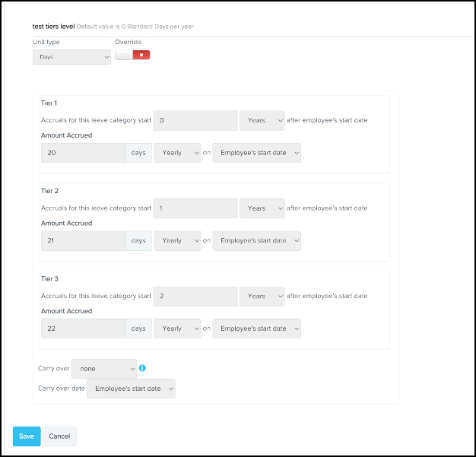Screen dimensions: 476x457
Task: Click Tier 3 Amount Accrued field showing 22
Action: point(83,328)
